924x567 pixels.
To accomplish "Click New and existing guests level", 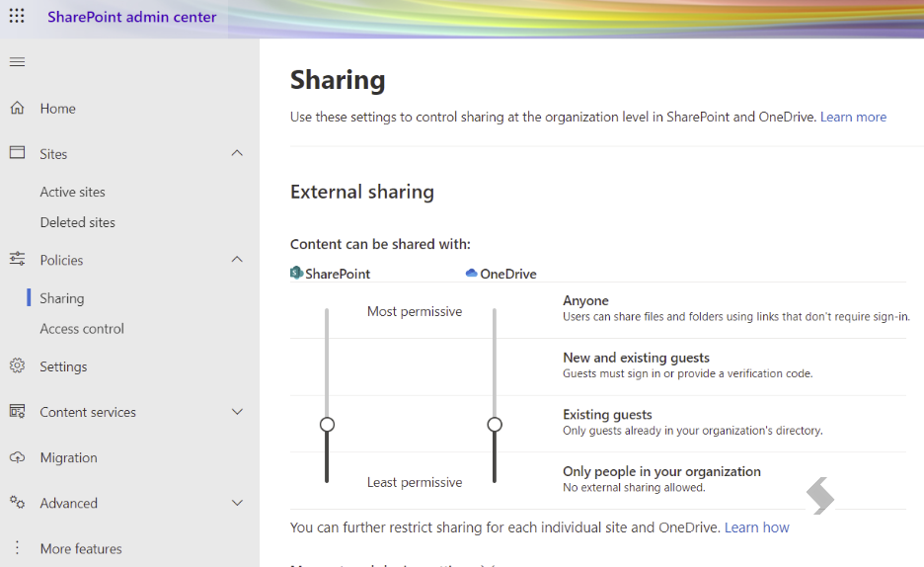I will point(636,358).
